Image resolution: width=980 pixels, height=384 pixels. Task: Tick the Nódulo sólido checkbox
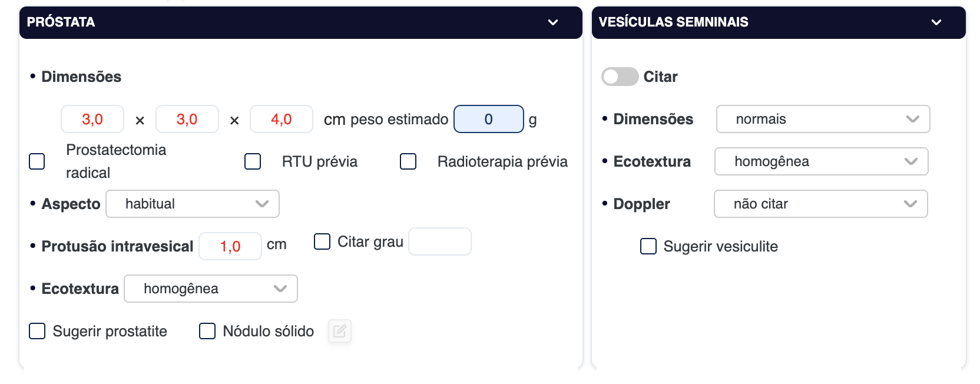[207, 331]
